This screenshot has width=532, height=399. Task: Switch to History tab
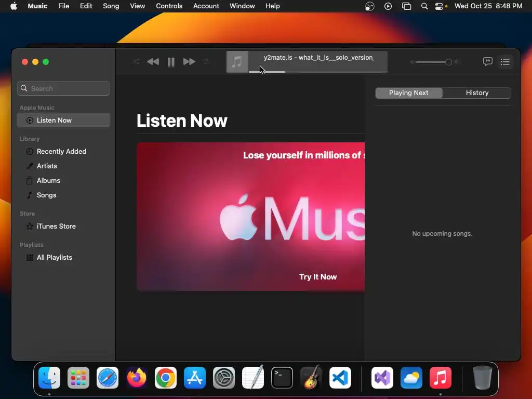click(477, 92)
